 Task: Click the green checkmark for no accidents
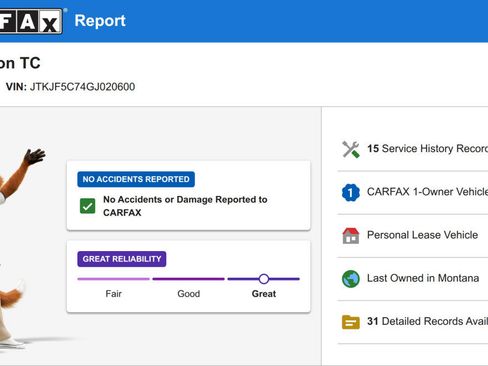[x=87, y=206]
